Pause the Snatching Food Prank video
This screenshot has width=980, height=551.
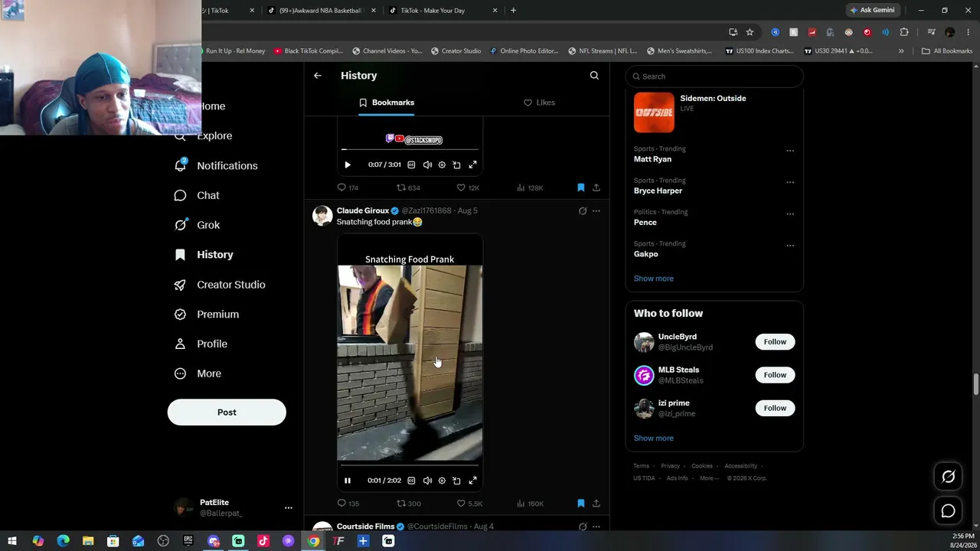pyautogui.click(x=348, y=481)
